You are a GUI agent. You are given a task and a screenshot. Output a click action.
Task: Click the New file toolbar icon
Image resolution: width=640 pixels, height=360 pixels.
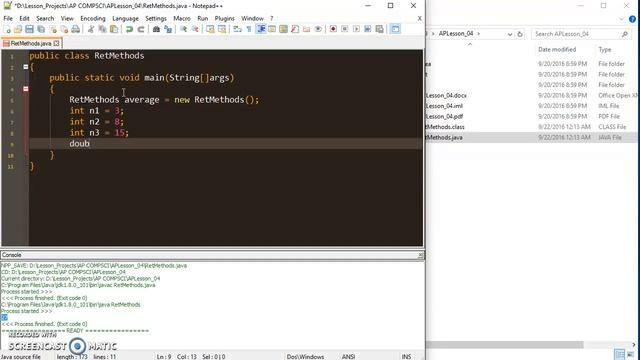7,29
